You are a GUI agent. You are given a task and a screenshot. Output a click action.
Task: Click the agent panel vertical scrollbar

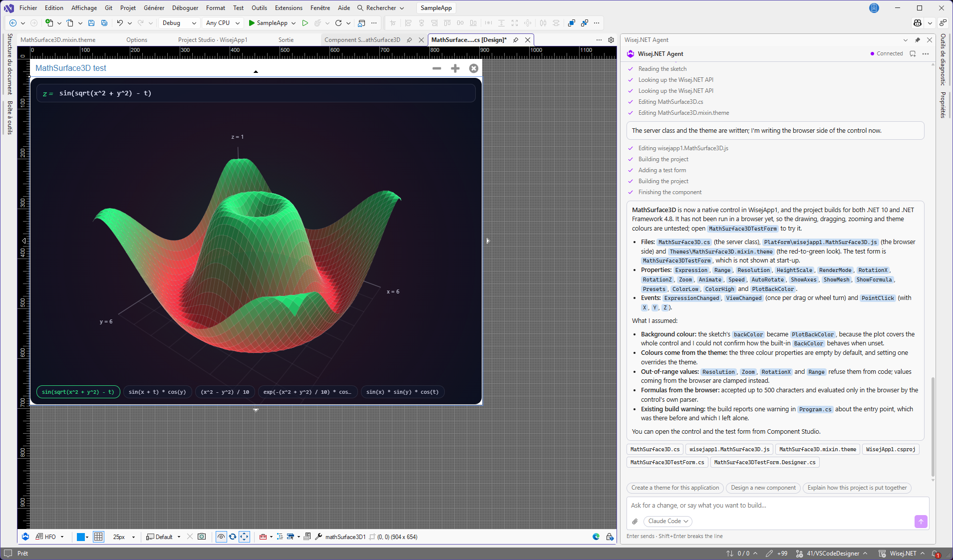(x=932, y=427)
